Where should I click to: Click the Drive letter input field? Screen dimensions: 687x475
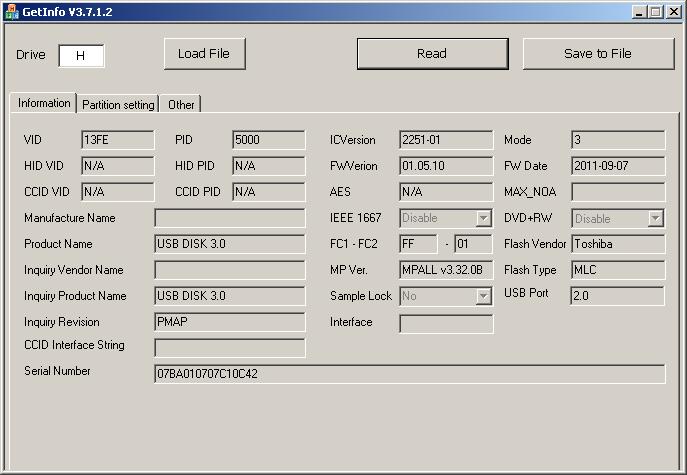[81, 56]
